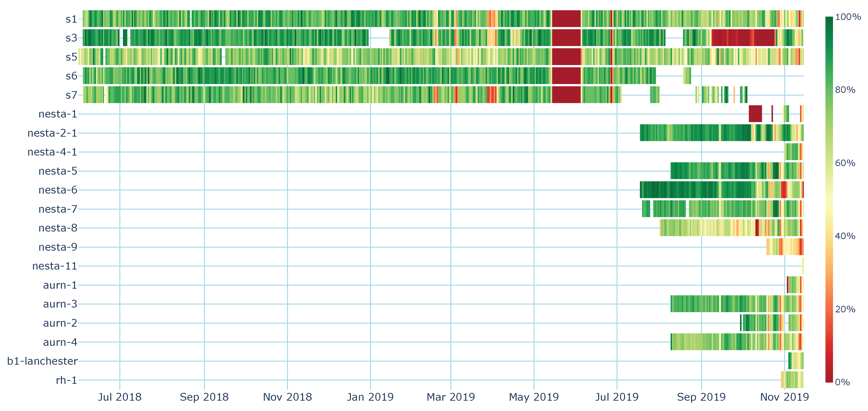Click the Nov 2019 axis label

pos(784,397)
